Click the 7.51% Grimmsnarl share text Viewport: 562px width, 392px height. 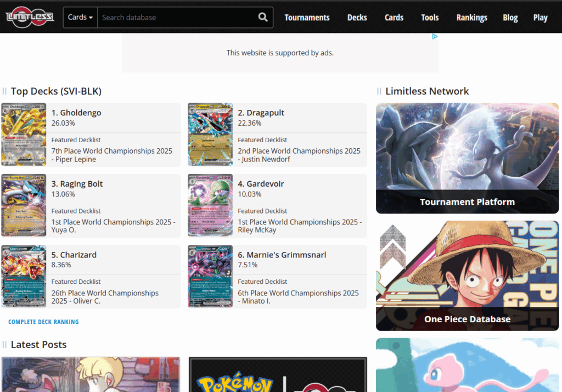tap(248, 265)
